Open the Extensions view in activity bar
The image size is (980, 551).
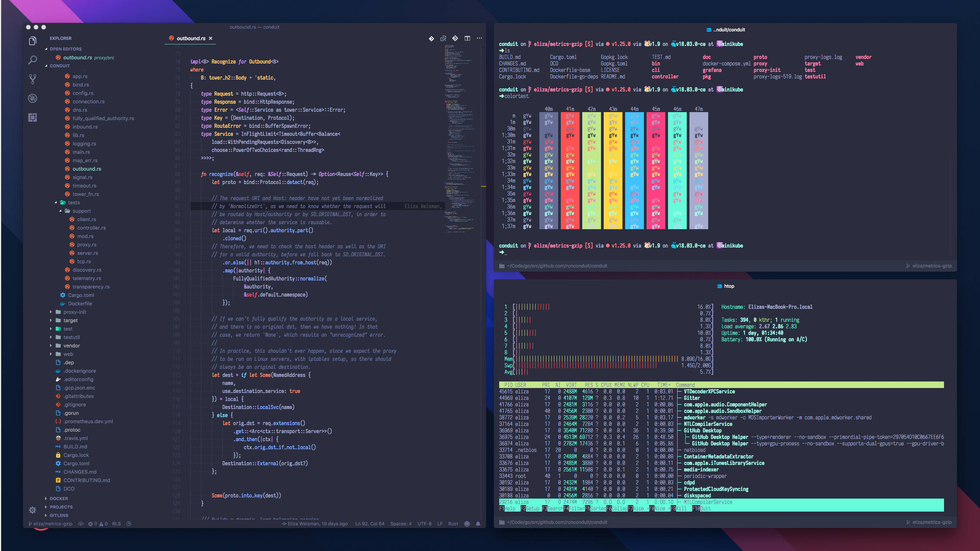pyautogui.click(x=33, y=117)
